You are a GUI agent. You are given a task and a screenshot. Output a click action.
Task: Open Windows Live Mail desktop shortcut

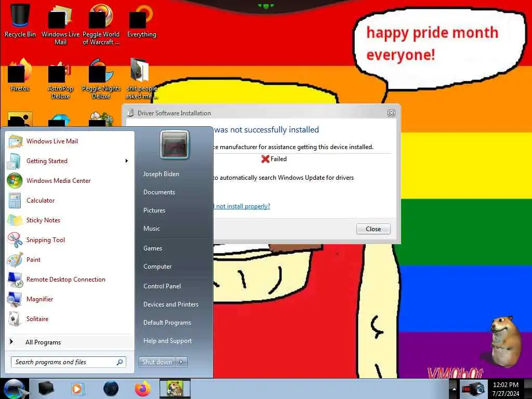(x=60, y=24)
